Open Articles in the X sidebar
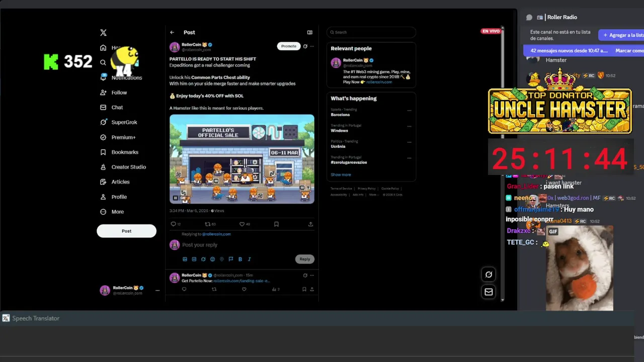 click(115, 182)
